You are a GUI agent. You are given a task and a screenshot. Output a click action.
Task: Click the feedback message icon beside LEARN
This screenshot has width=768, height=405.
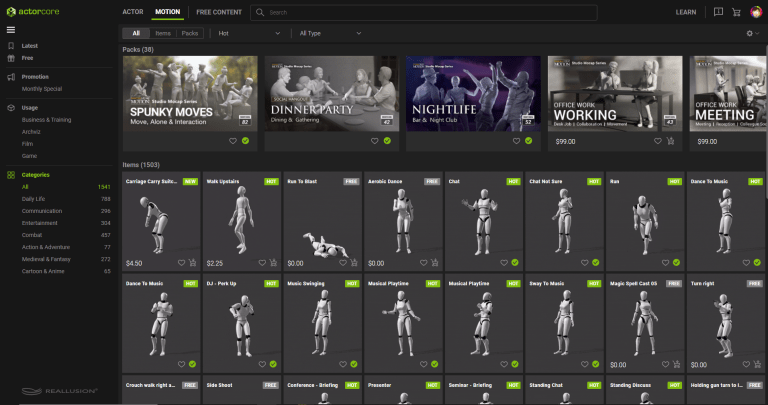(717, 13)
